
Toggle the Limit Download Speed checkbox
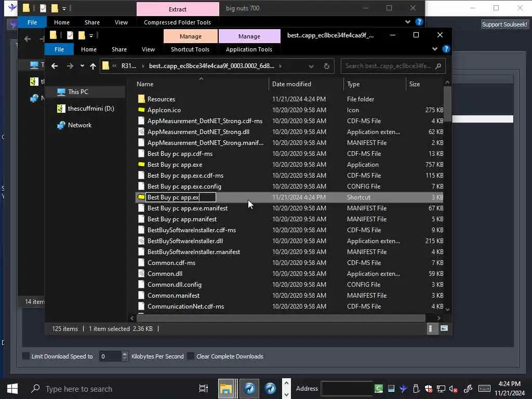click(x=26, y=356)
